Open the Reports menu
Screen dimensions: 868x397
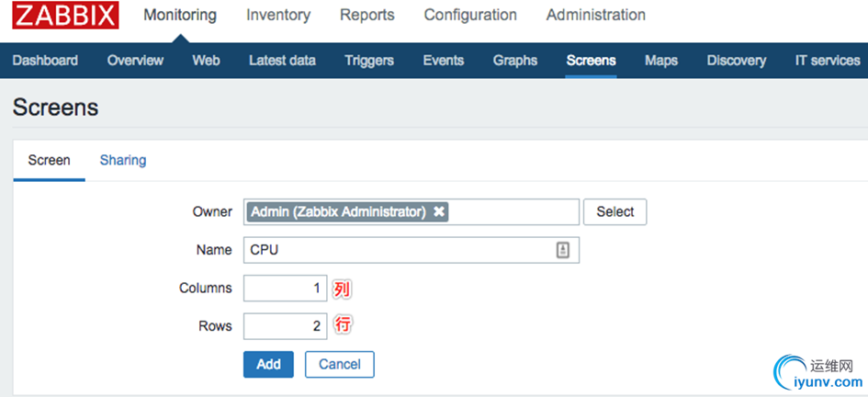366,16
